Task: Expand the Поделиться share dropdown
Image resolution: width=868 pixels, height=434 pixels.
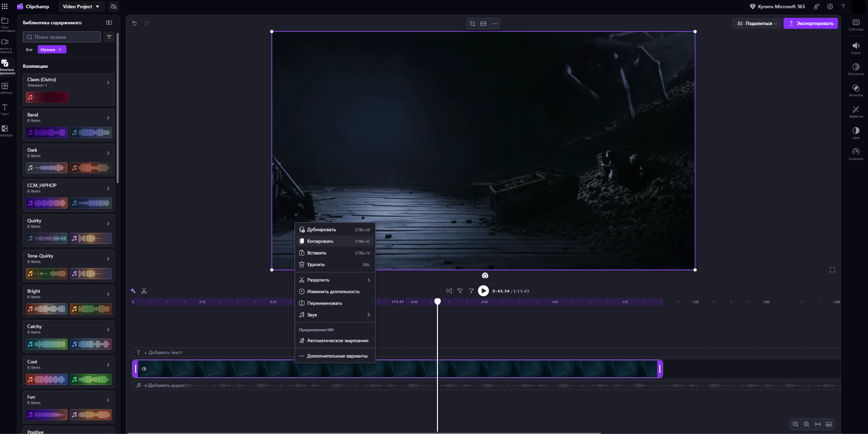Action: point(758,23)
